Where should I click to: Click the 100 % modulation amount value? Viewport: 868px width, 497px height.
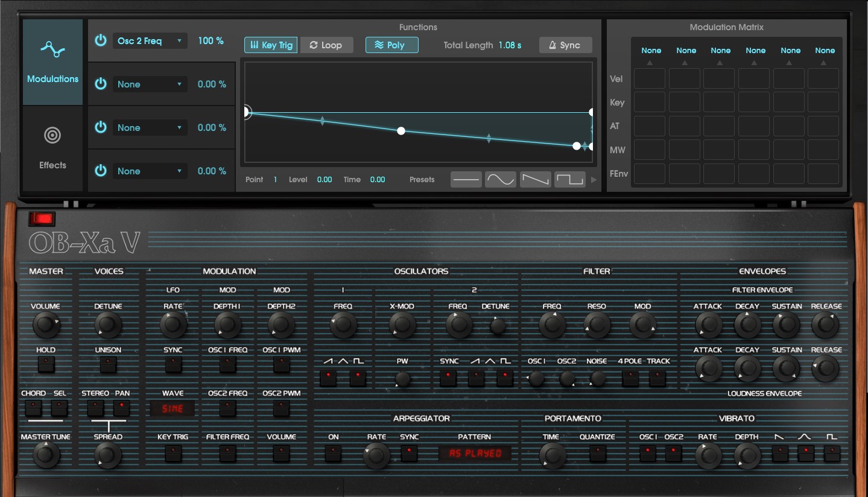(x=211, y=40)
